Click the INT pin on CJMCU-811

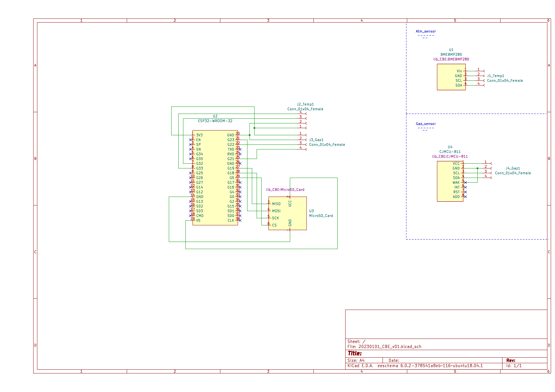(x=457, y=187)
